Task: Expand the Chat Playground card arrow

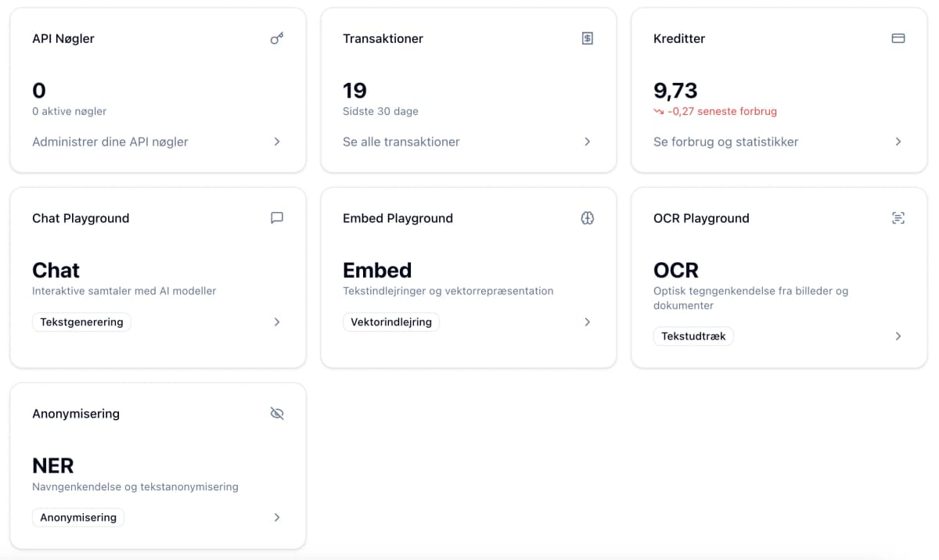Action: click(x=277, y=321)
